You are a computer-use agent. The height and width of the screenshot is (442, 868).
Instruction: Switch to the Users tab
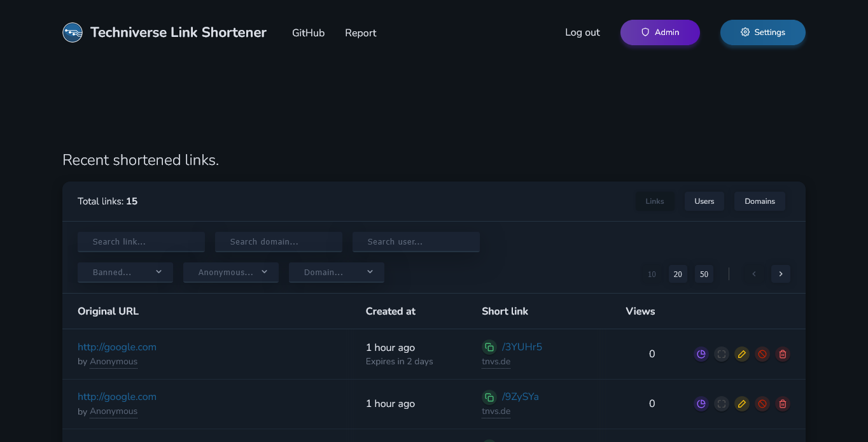pyautogui.click(x=704, y=201)
